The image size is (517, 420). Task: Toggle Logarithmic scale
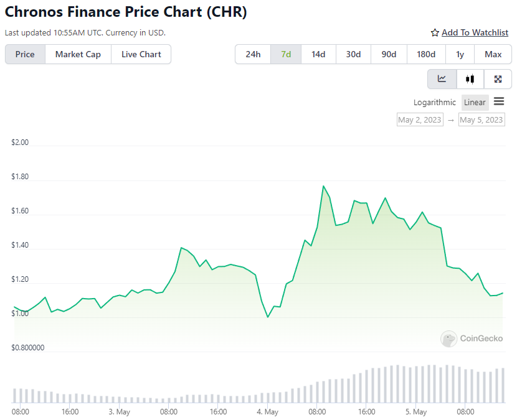[435, 103]
